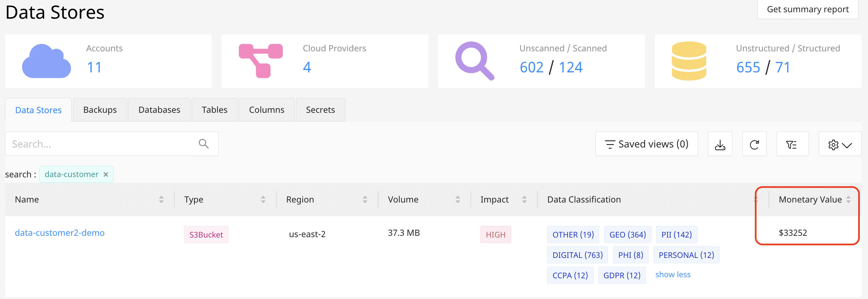Image resolution: width=868 pixels, height=299 pixels.
Task: Sort by Monetary Value column
Action: coord(848,199)
